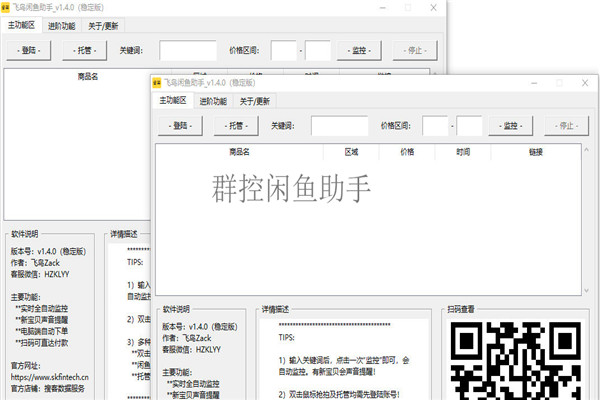Minimize the front window

click(534, 83)
